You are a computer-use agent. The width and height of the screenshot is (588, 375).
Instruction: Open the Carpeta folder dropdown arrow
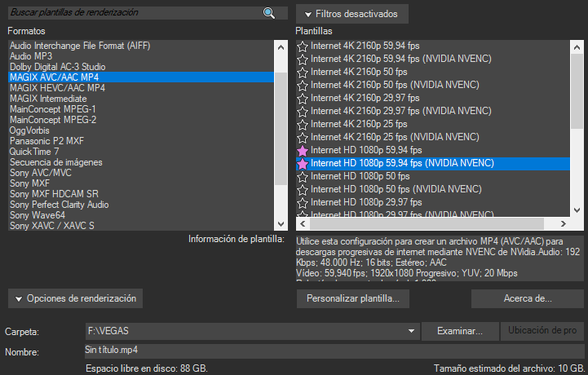411,331
